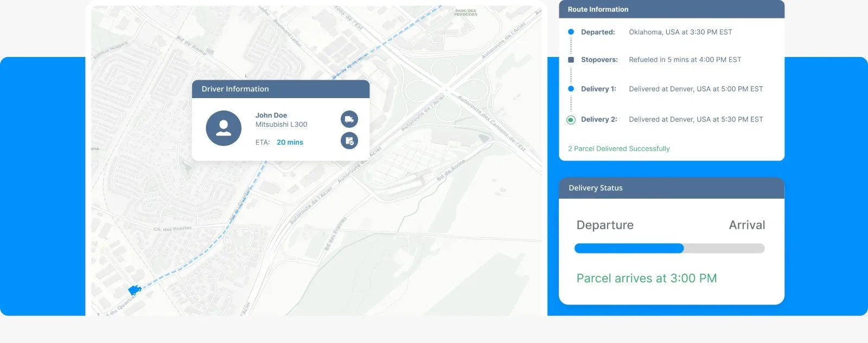Click the driver profile avatar icon
This screenshot has height=343, width=868.
(x=224, y=128)
